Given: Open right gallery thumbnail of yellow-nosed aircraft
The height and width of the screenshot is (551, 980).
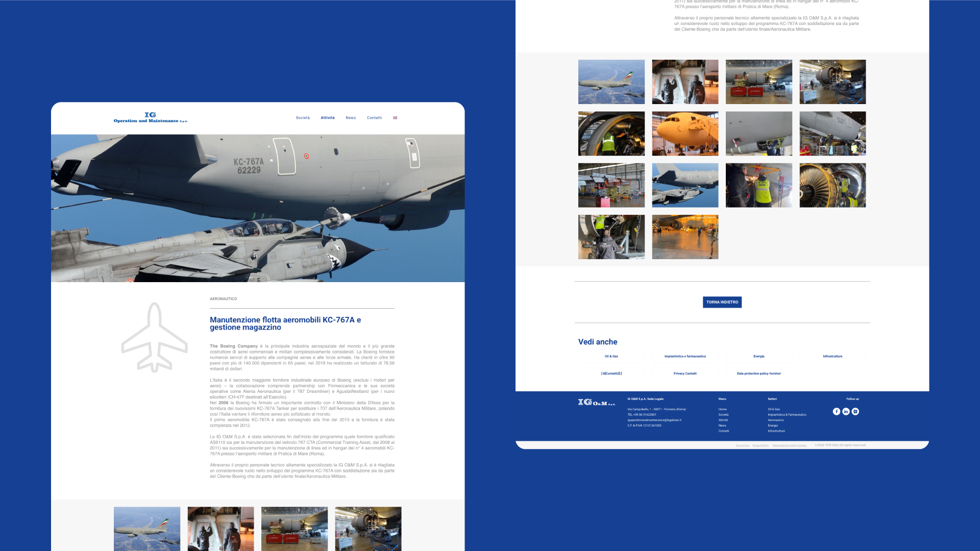Looking at the screenshot, I should click(x=685, y=134).
